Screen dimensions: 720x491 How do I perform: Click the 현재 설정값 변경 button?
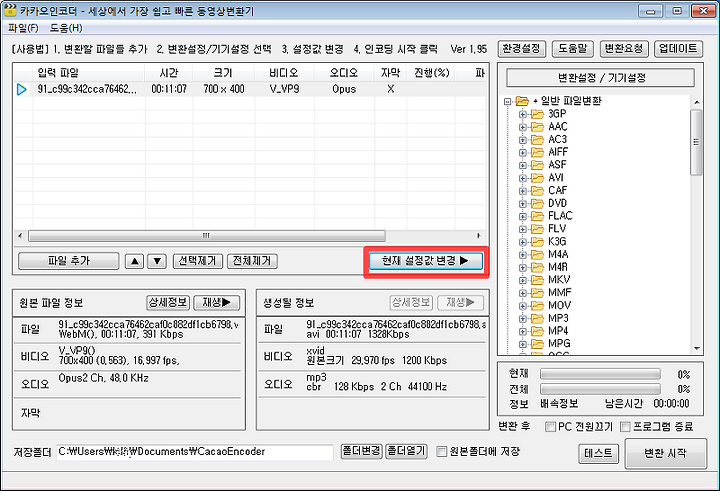coord(426,261)
